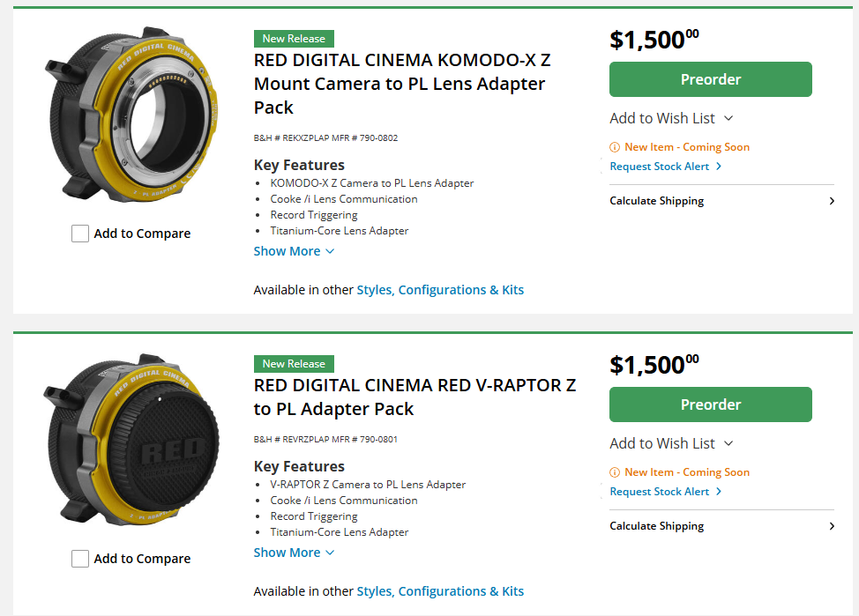
Task: Click info icon beside KOMODO-X 'New Item - Coming Soon'
Action: (x=615, y=147)
